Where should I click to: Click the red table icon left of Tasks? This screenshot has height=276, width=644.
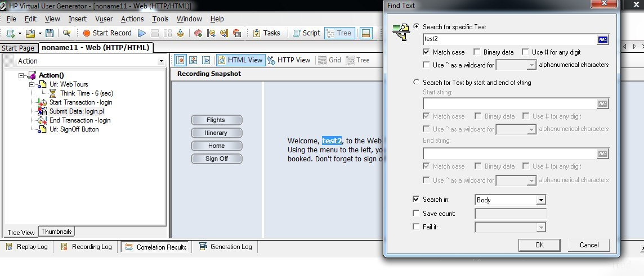click(237, 33)
